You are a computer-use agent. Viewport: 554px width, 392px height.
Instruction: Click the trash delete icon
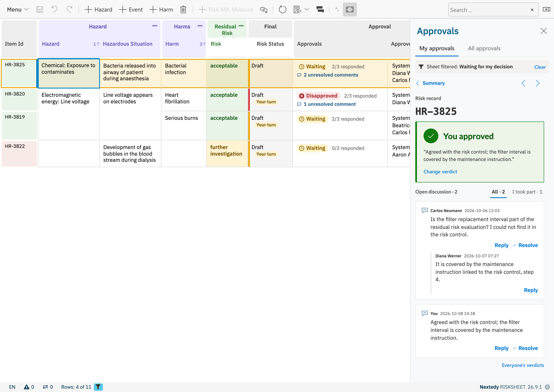coord(183,10)
